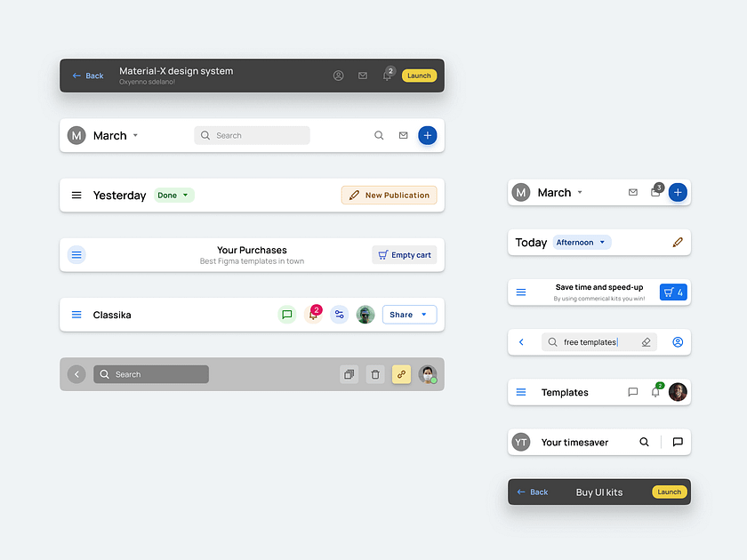
Task: Click inside the free templates search field
Action: pos(594,342)
